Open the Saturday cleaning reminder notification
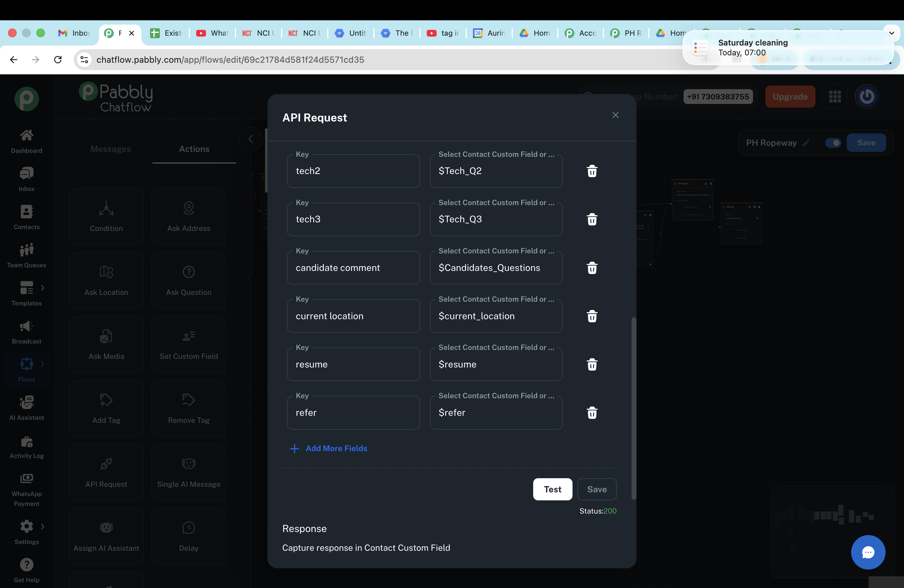 [788, 47]
